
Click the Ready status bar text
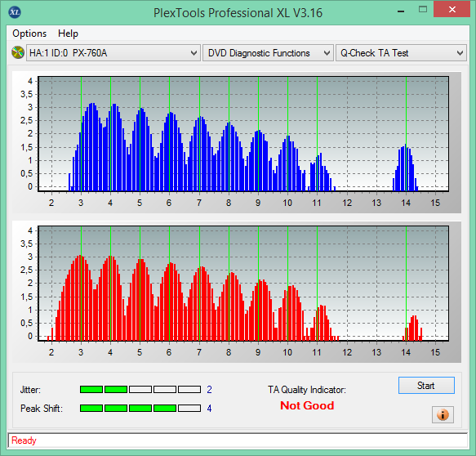pyautogui.click(x=24, y=440)
